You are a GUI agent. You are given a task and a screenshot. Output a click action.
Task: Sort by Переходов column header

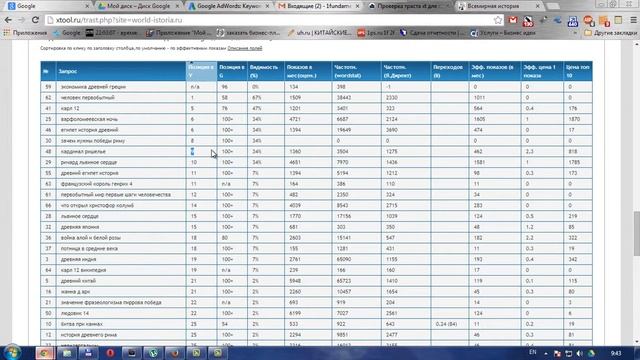pyautogui.click(x=450, y=71)
